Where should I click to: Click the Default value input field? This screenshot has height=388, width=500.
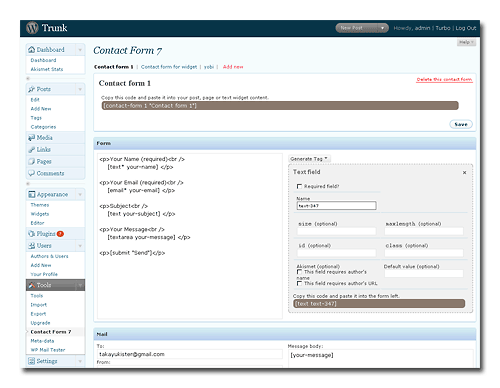(424, 274)
